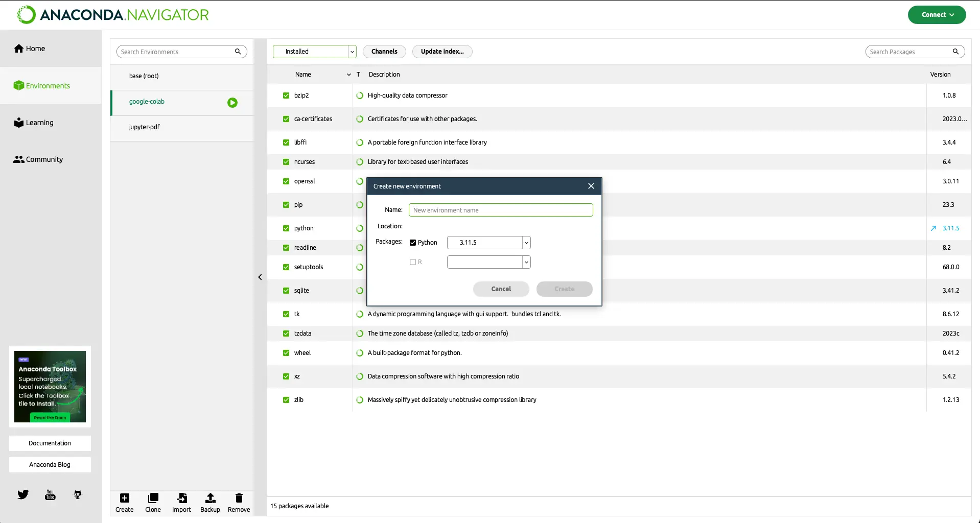
Task: Click the Remove environment trash icon
Action: pyautogui.click(x=239, y=498)
